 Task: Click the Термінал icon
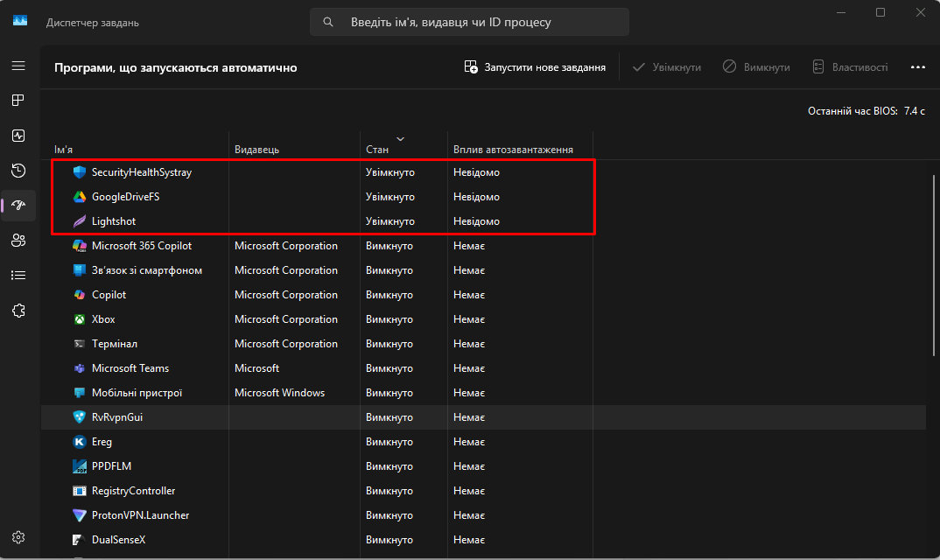click(x=79, y=344)
